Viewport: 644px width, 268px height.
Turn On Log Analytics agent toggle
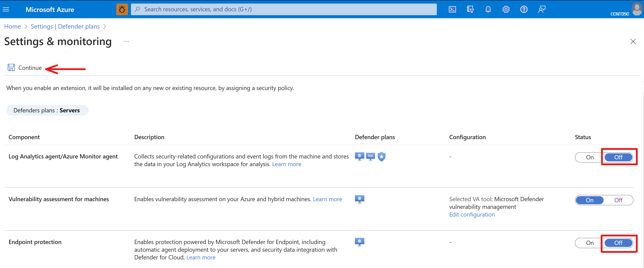[589, 157]
